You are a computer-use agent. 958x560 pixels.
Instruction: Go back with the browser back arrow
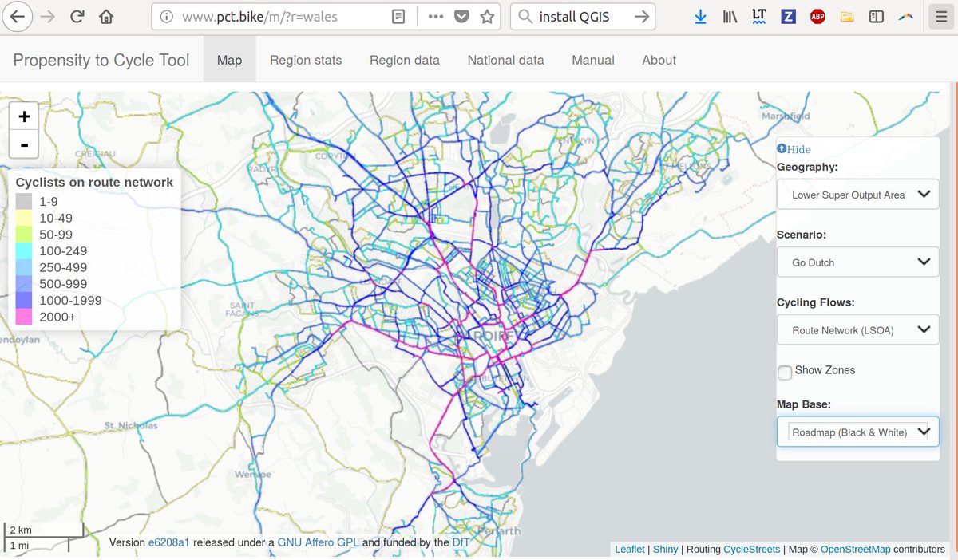click(x=17, y=17)
